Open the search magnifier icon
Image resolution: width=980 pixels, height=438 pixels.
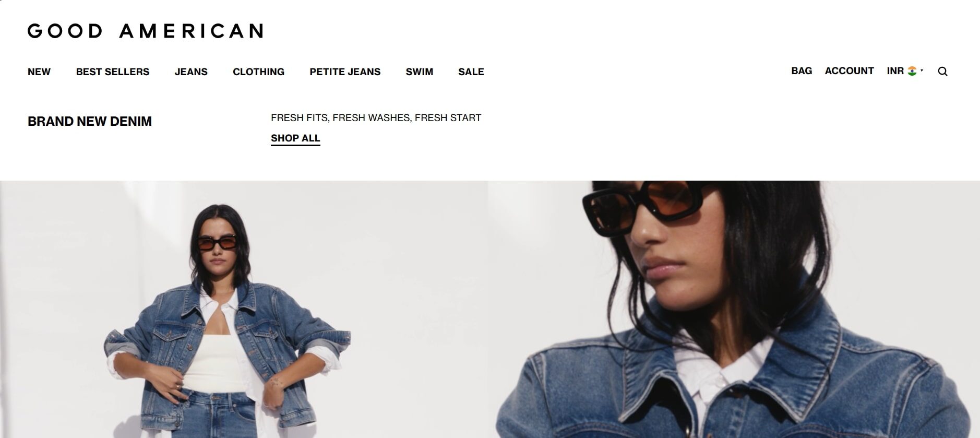[x=942, y=72]
